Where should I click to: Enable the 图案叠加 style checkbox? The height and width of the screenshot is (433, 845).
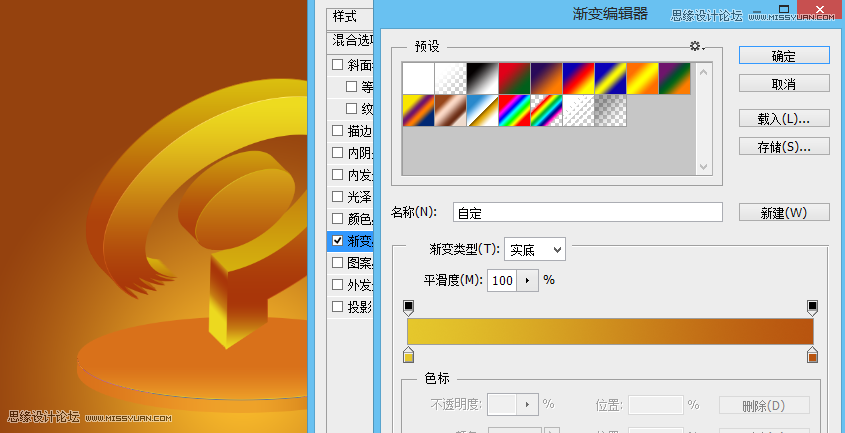coord(337,263)
